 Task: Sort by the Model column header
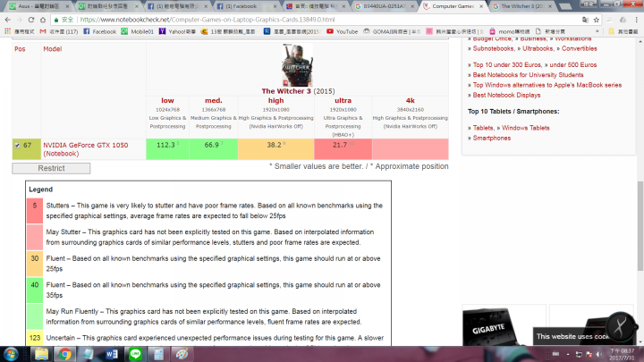point(53,49)
